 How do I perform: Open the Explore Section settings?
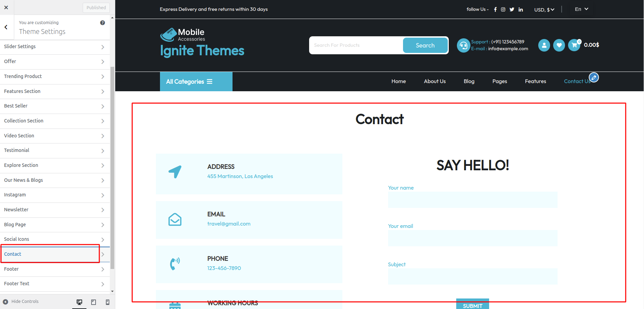coord(55,166)
